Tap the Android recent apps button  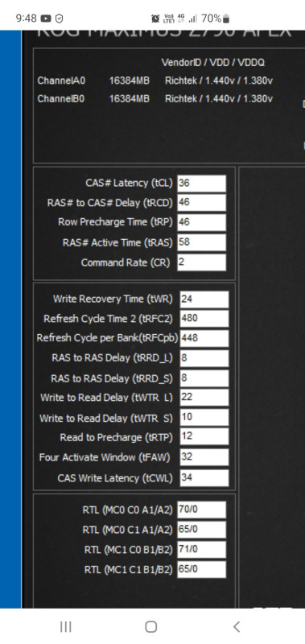(x=66, y=626)
